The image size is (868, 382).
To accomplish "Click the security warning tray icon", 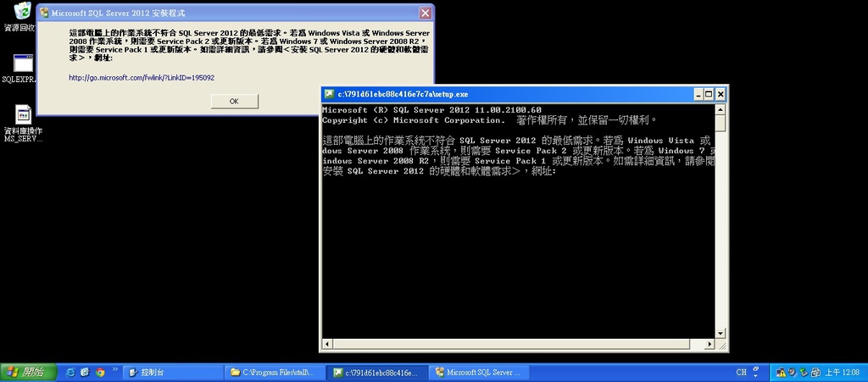I will click(781, 373).
